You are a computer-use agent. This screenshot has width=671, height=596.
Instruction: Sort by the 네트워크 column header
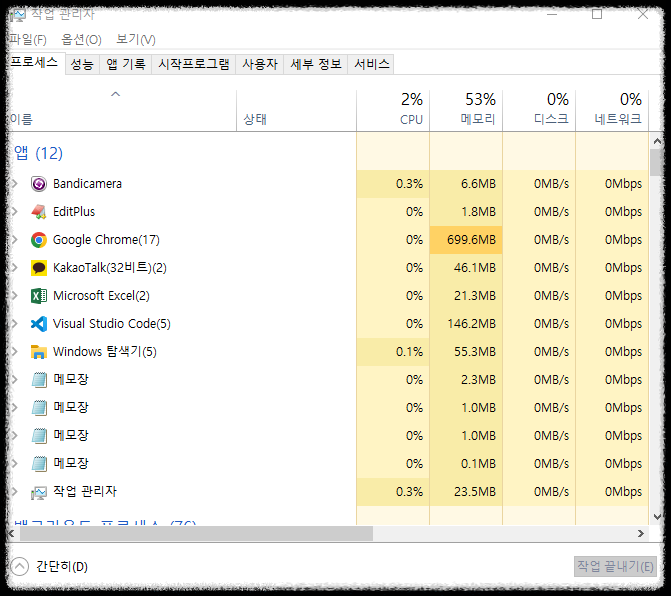[x=612, y=110]
